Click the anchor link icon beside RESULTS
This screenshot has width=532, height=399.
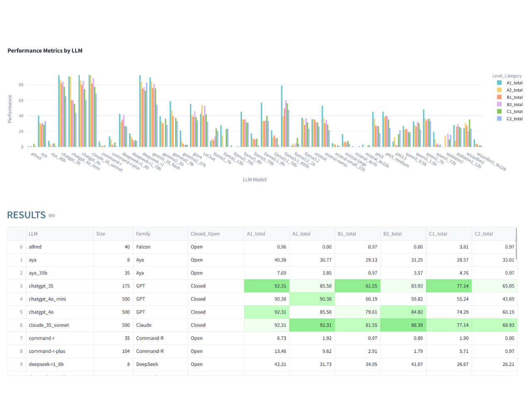(52, 215)
